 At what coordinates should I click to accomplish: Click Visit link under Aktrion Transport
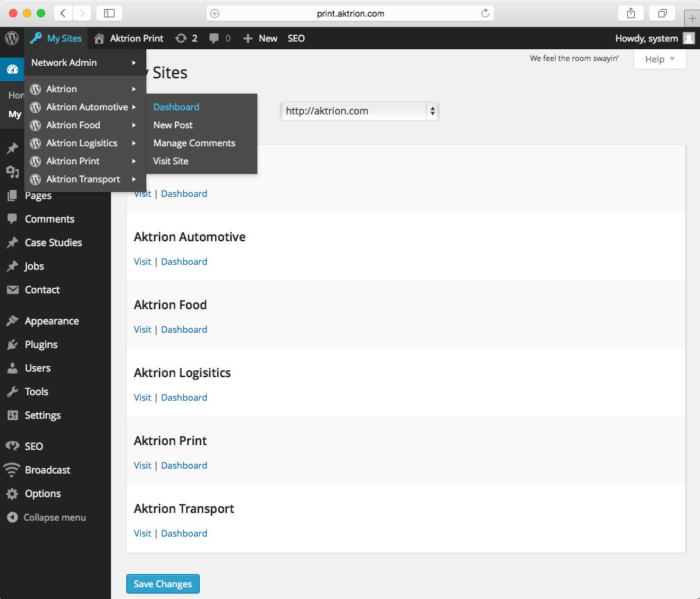pyautogui.click(x=142, y=533)
